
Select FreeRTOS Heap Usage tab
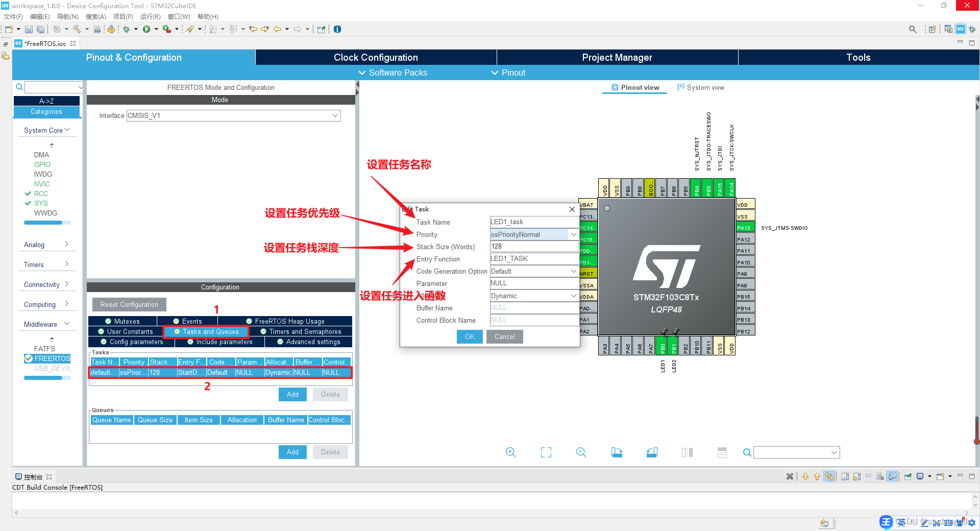285,321
